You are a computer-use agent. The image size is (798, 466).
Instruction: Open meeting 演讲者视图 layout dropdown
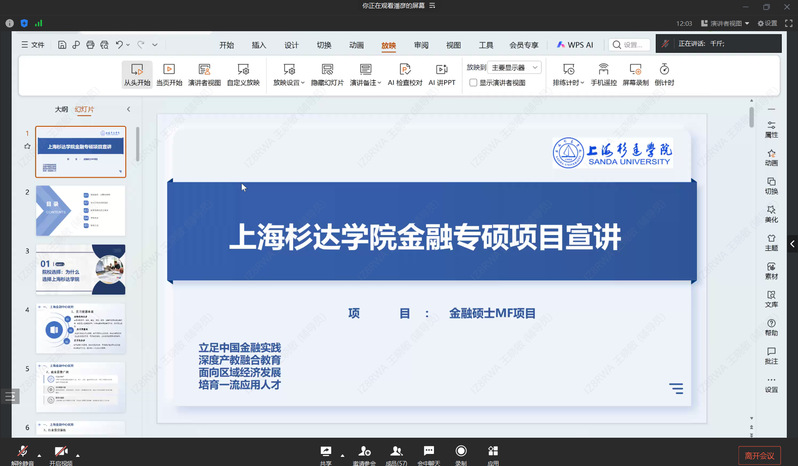point(725,23)
